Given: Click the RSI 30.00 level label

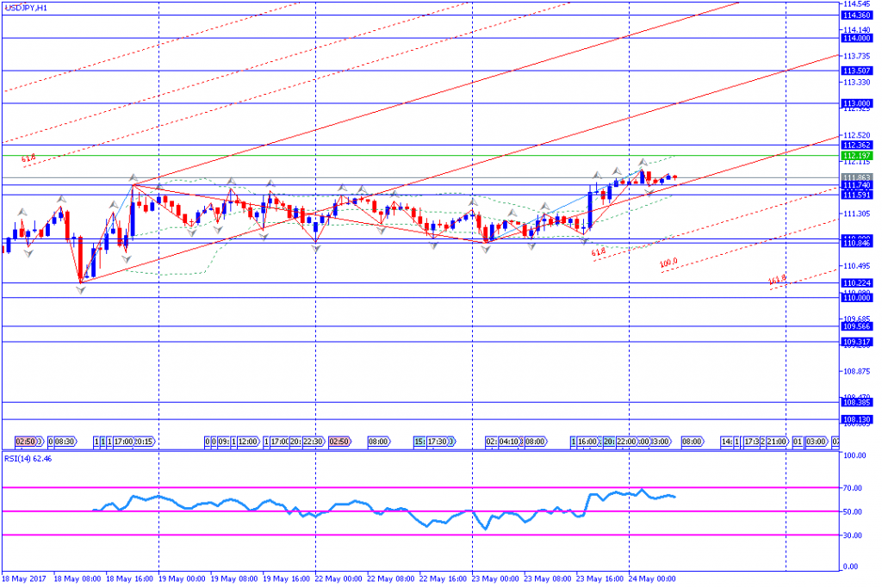Looking at the screenshot, I should [x=853, y=535].
